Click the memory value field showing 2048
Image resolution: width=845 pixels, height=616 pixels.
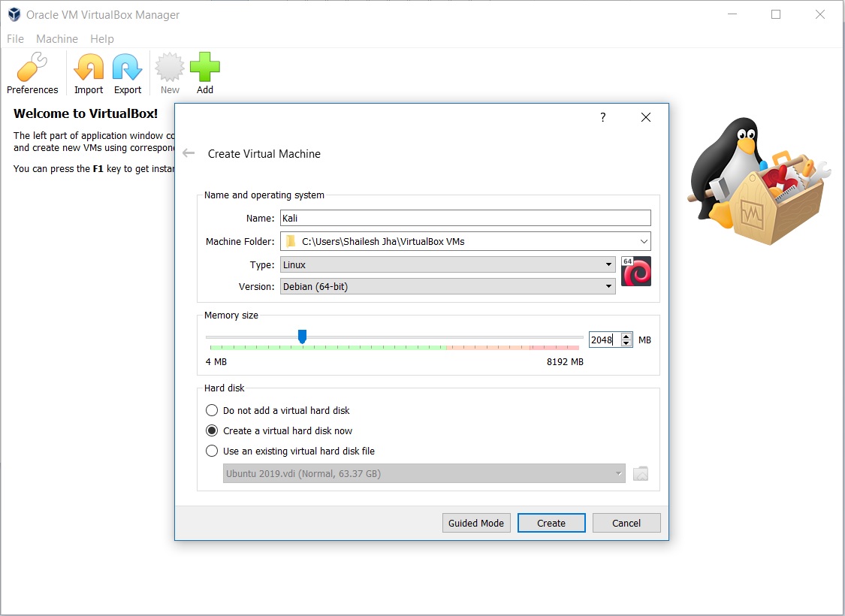605,340
